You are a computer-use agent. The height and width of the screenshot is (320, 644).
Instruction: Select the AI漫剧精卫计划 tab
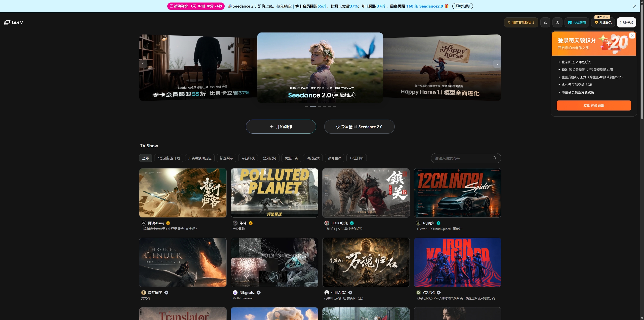tap(169, 158)
